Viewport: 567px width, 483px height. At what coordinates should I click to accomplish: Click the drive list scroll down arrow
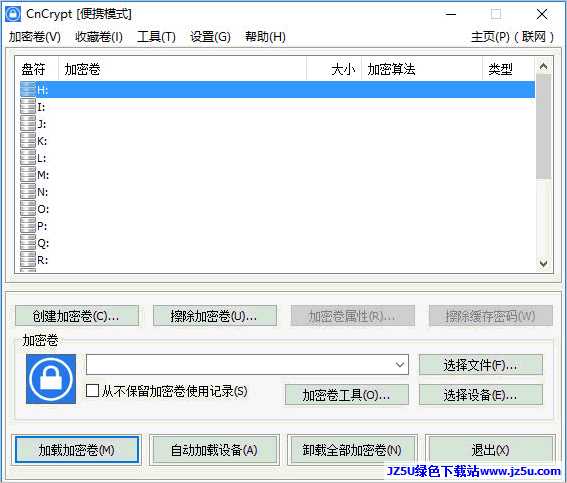point(543,264)
